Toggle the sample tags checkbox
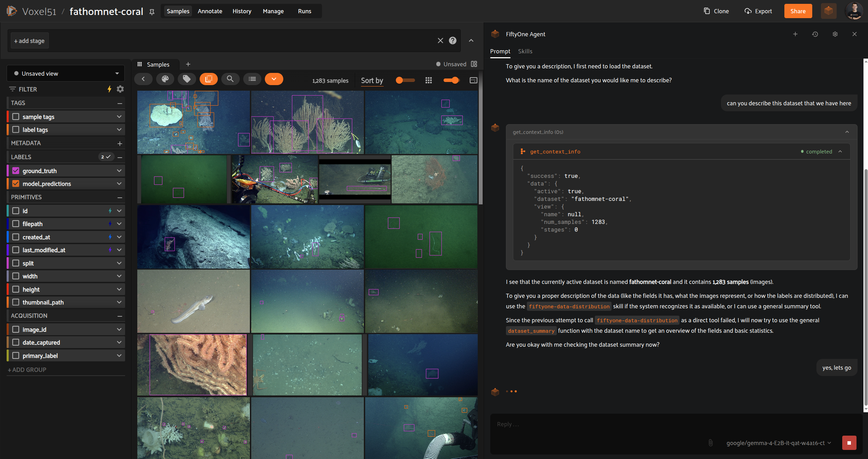The height and width of the screenshot is (459, 868). pyautogui.click(x=16, y=116)
